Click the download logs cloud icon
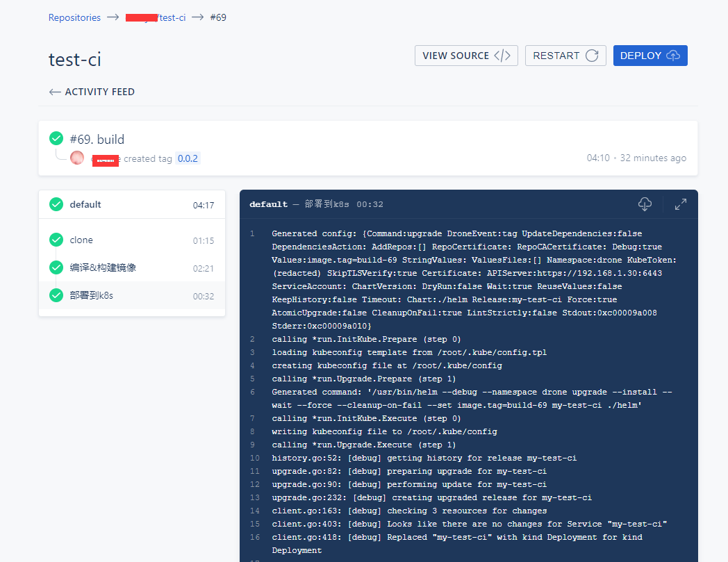This screenshot has width=728, height=562. point(645,204)
